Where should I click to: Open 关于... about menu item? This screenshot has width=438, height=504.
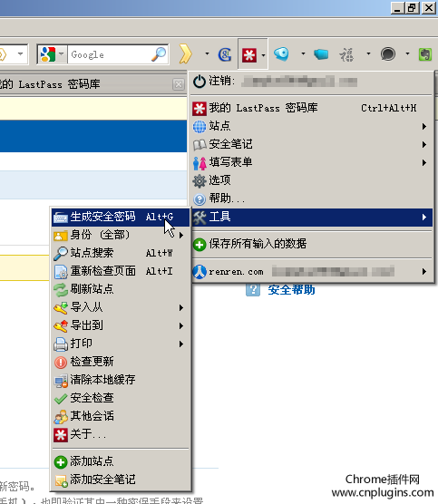click(x=121, y=434)
